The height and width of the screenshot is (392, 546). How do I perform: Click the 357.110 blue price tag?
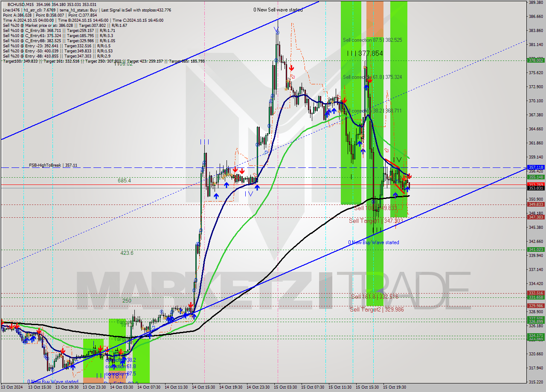(536, 167)
